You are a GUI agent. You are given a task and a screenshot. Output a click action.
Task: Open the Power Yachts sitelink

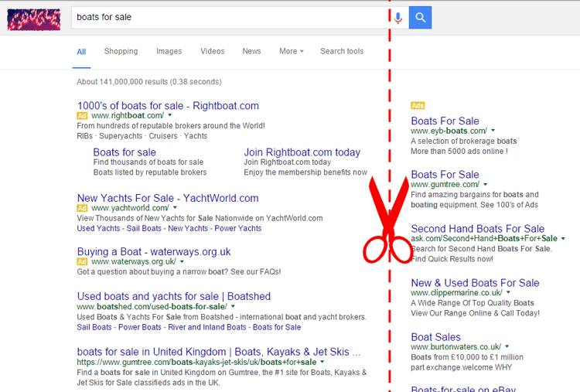(238, 229)
